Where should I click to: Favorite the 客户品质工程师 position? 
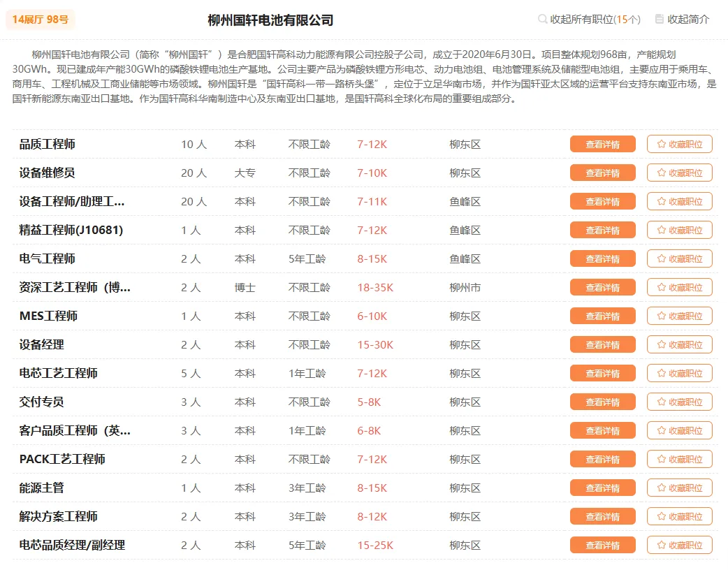pos(680,431)
